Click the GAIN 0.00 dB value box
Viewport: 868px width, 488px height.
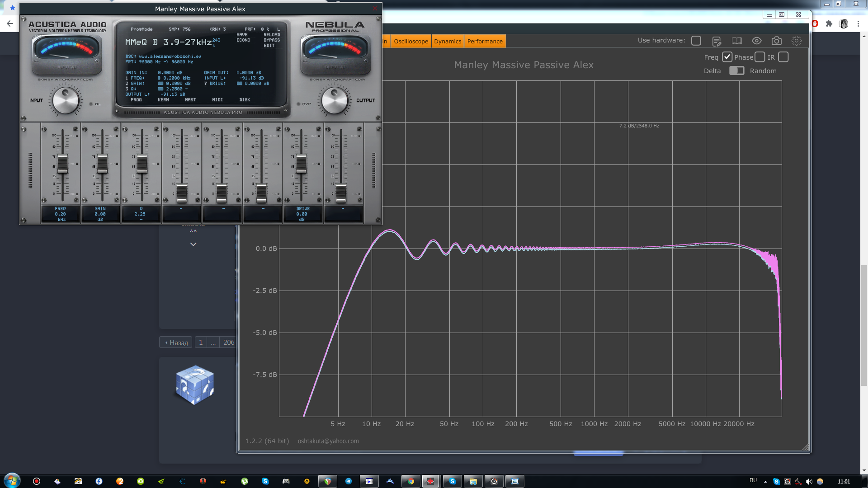(100, 214)
